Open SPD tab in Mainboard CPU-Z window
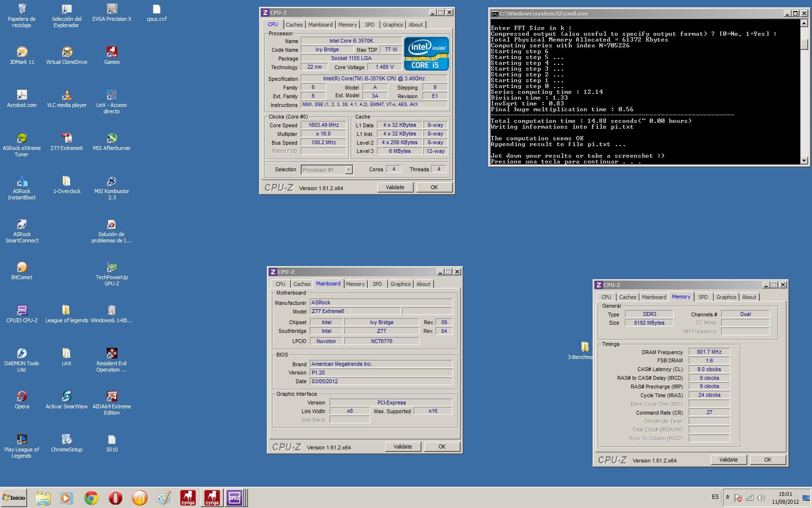 [377, 284]
